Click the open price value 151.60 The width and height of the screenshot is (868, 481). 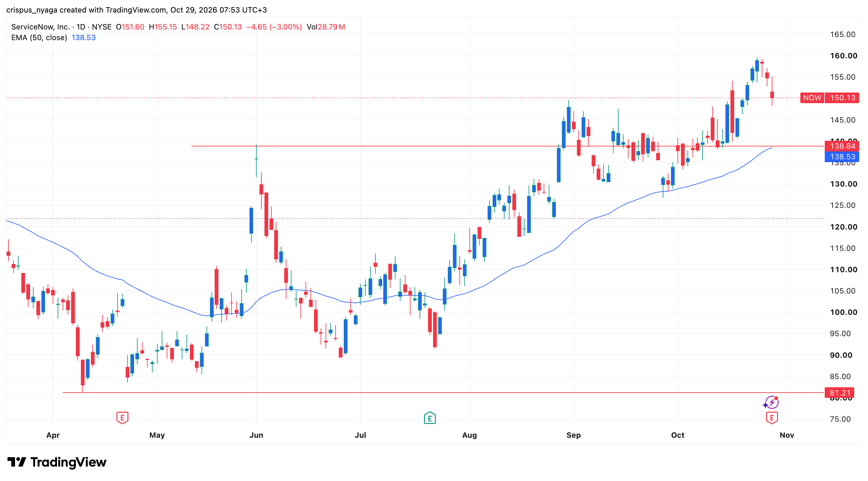click(x=133, y=27)
